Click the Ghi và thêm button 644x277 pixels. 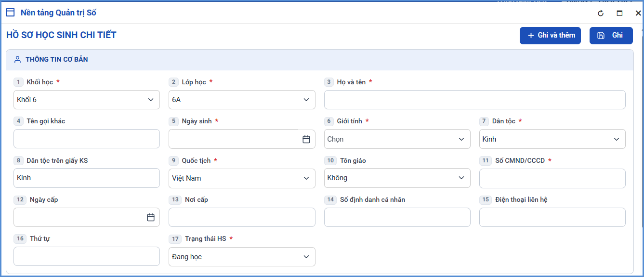(551, 35)
